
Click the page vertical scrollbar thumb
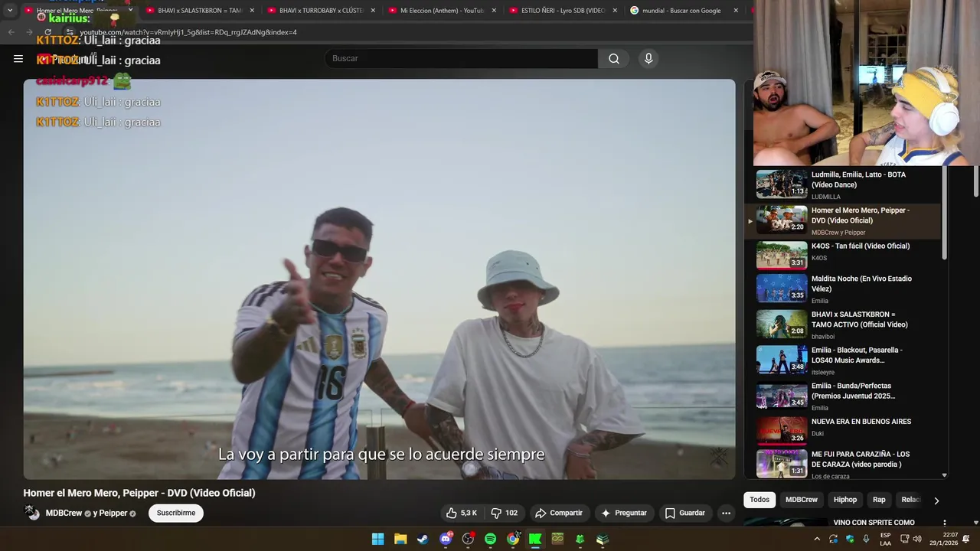pyautogui.click(x=976, y=182)
